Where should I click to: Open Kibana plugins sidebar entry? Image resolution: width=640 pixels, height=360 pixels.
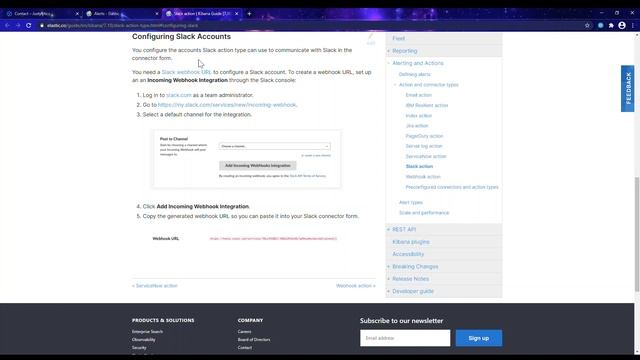[x=411, y=242]
